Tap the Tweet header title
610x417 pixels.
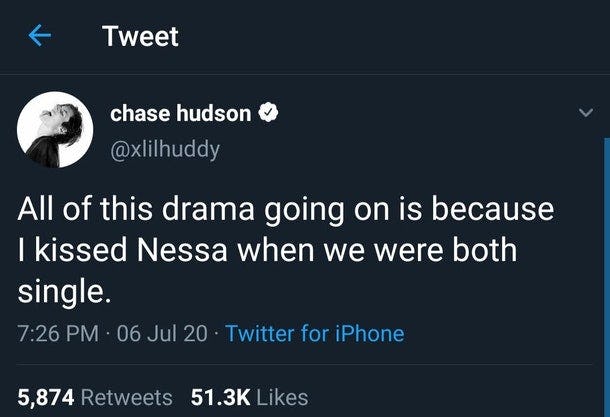click(140, 37)
